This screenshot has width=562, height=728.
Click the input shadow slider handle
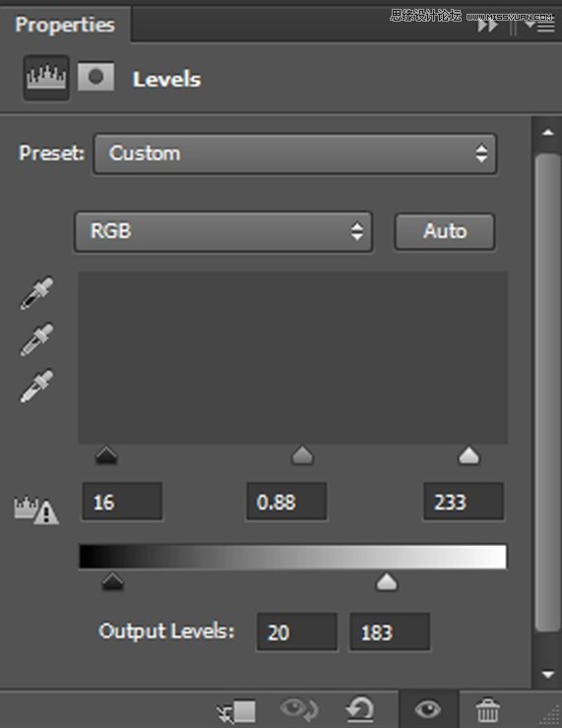point(106,455)
